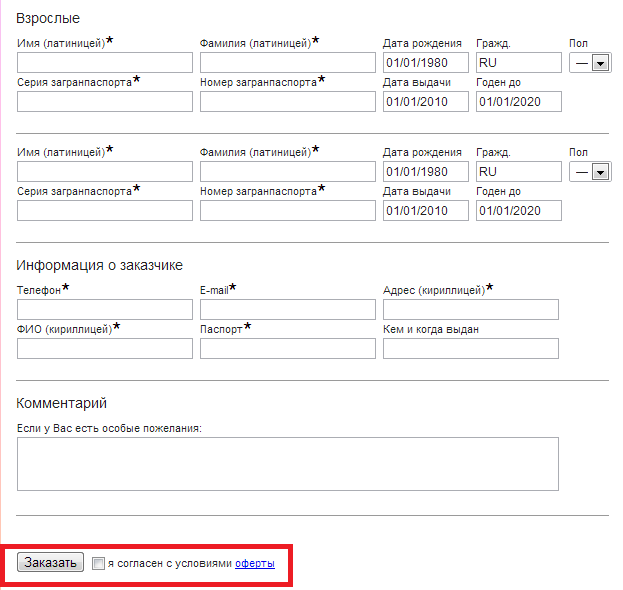This screenshot has width=623, height=590.
Task: Focus the ФИО (кириллицей) field
Action: coord(105,348)
